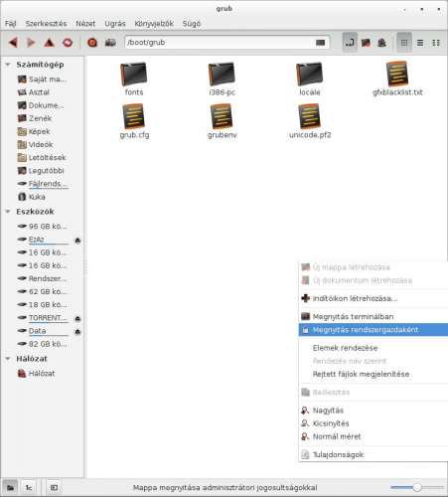Eject the Data volume
The image size is (448, 497).
point(77,332)
